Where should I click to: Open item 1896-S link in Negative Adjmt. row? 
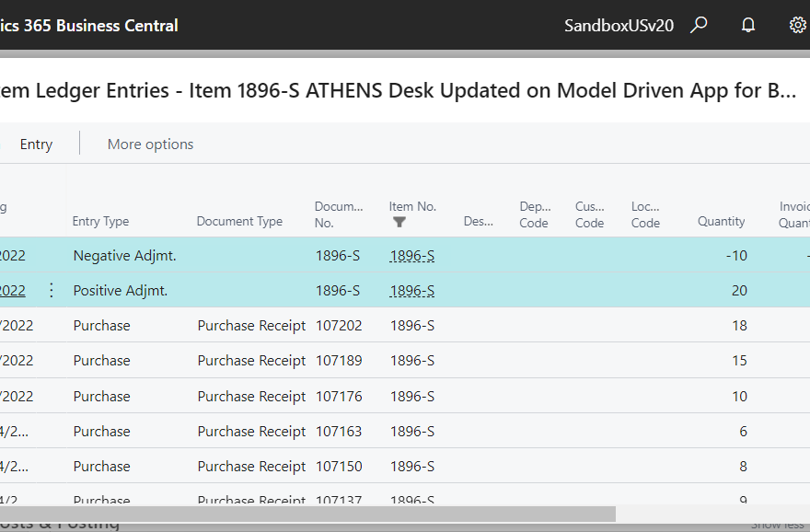pyautogui.click(x=412, y=256)
